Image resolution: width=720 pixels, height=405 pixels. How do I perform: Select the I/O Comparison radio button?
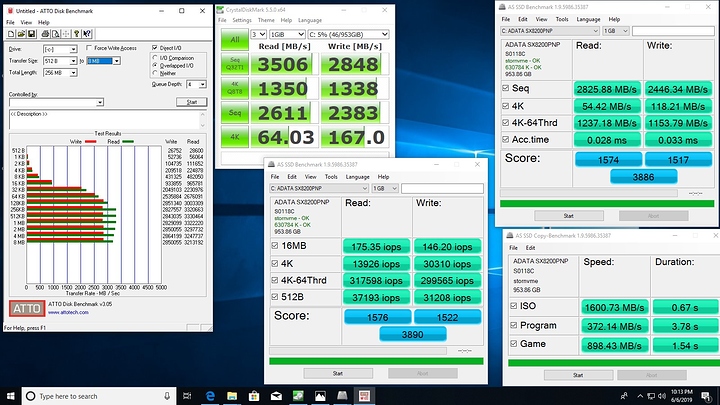pos(156,58)
